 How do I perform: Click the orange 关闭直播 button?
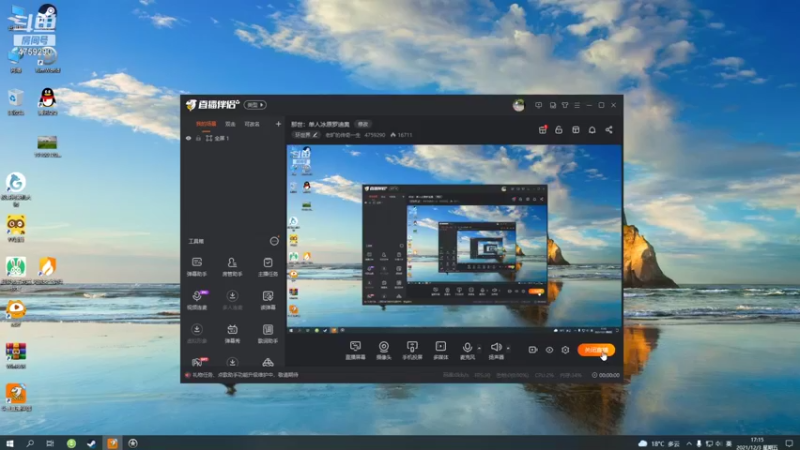(x=596, y=350)
